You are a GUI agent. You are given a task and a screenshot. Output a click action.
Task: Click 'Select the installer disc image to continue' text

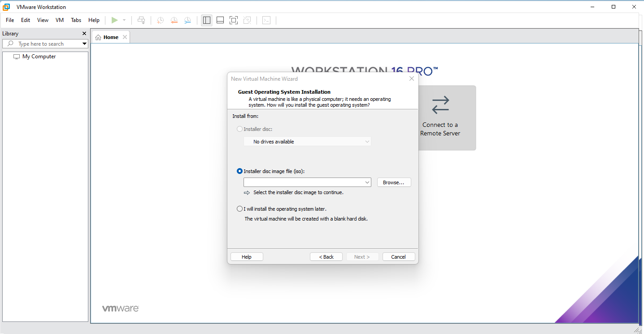click(x=298, y=192)
